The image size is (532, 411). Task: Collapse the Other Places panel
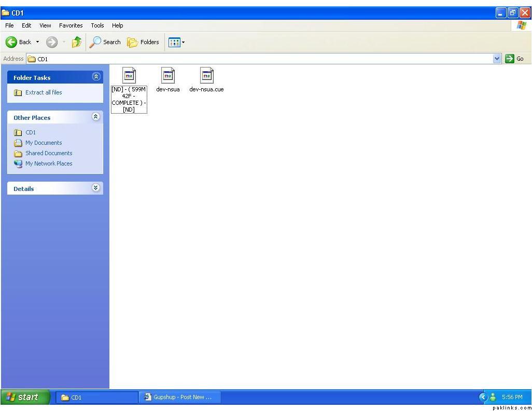(96, 117)
